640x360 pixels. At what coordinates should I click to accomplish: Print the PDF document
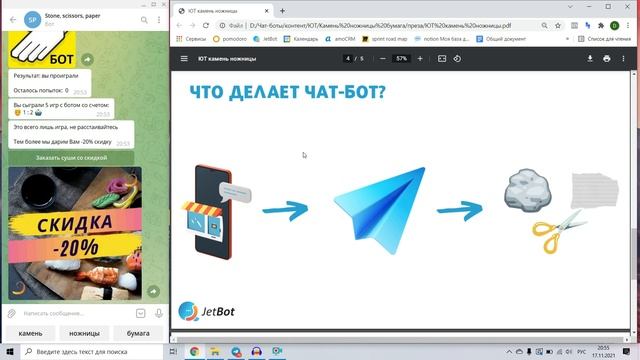pos(607,59)
